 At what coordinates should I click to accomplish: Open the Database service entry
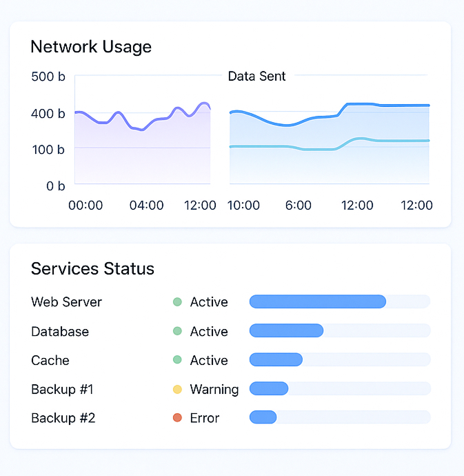pyautogui.click(x=60, y=331)
